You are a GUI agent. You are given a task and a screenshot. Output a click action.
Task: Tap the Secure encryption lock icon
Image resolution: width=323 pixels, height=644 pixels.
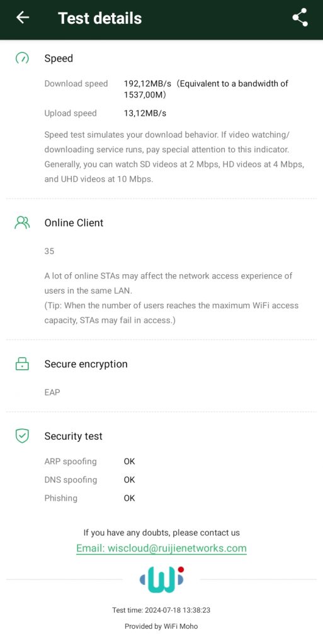(x=22, y=364)
